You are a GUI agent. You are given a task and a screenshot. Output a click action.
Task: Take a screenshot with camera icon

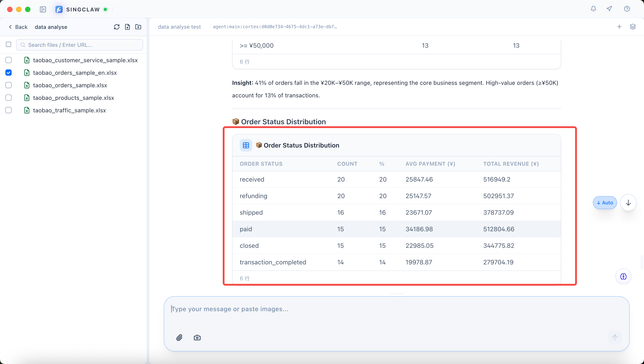(197, 338)
